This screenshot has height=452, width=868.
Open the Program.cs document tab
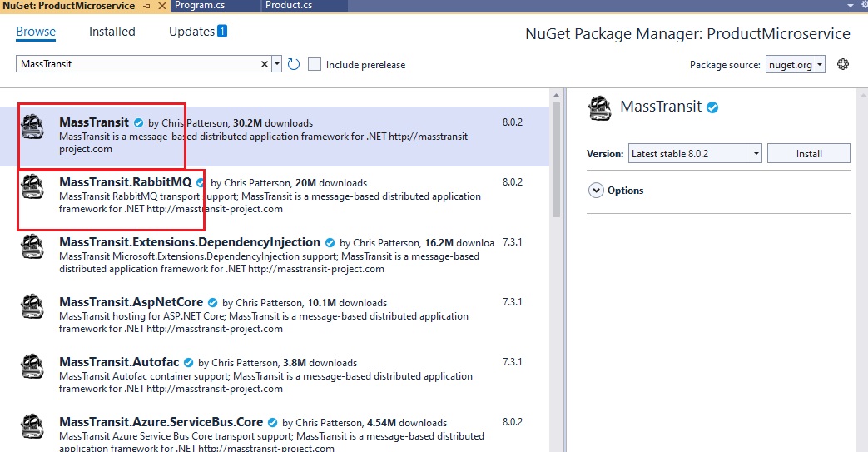tap(200, 6)
